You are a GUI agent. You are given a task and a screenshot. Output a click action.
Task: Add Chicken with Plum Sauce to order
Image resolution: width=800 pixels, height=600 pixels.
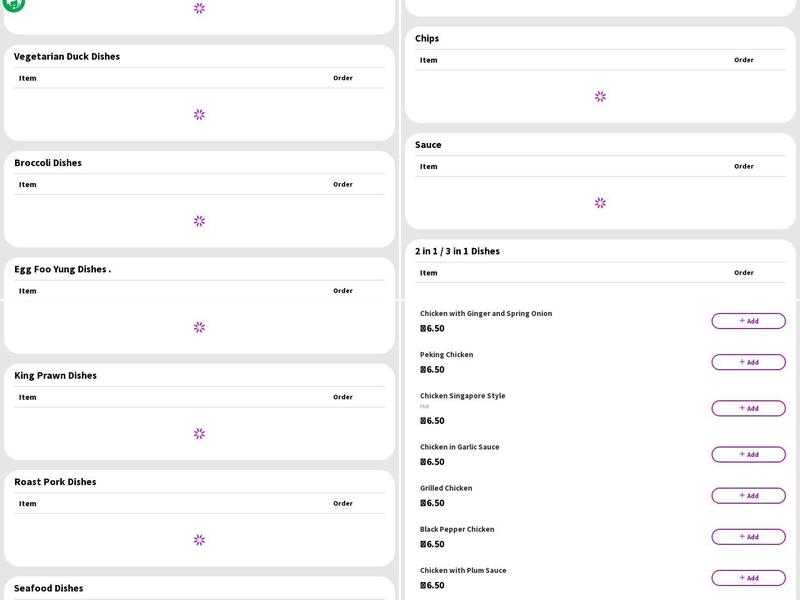[748, 577]
